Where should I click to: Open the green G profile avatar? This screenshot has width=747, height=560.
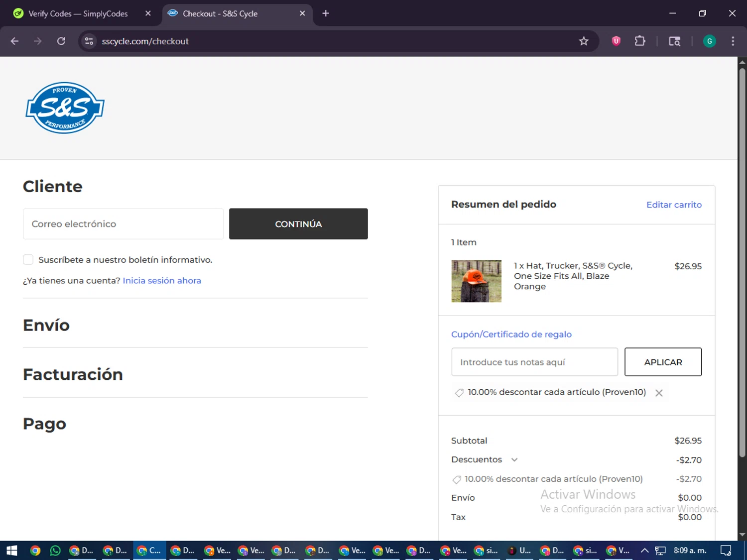(709, 41)
